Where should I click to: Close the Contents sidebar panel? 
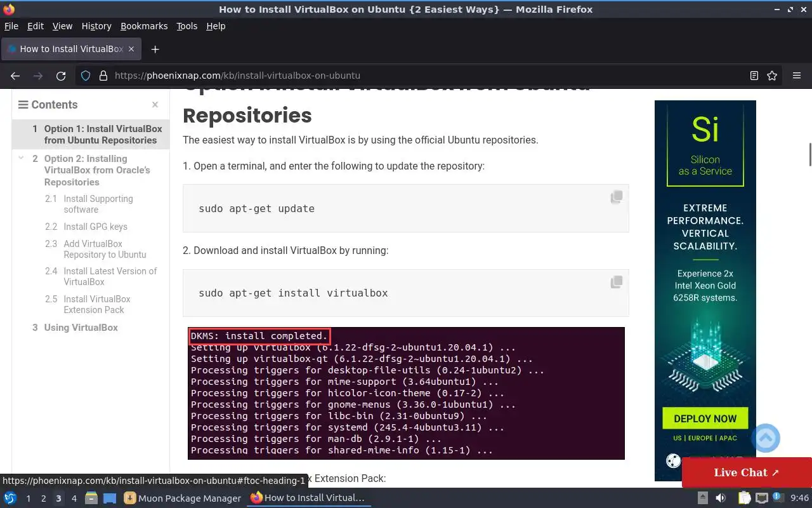point(155,105)
